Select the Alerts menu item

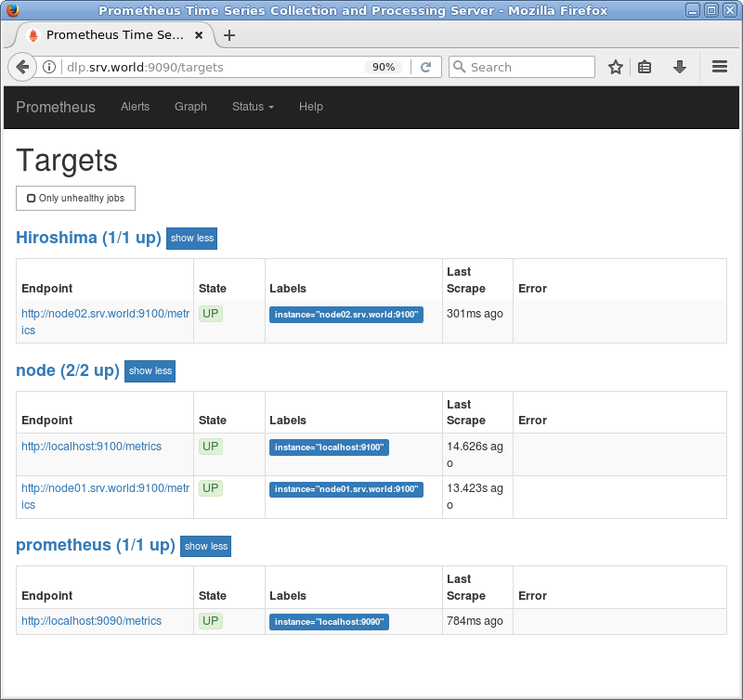(x=135, y=107)
